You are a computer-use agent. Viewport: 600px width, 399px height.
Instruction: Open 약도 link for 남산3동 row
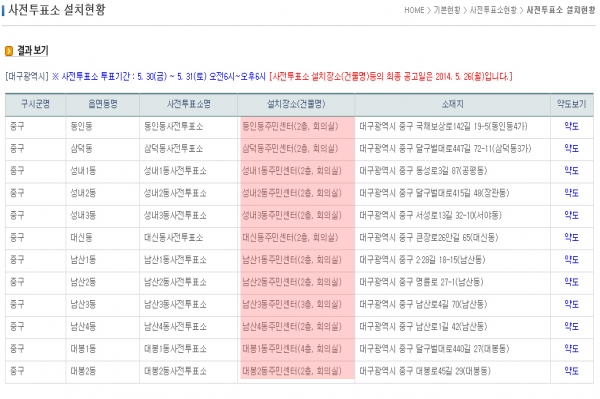571,304
